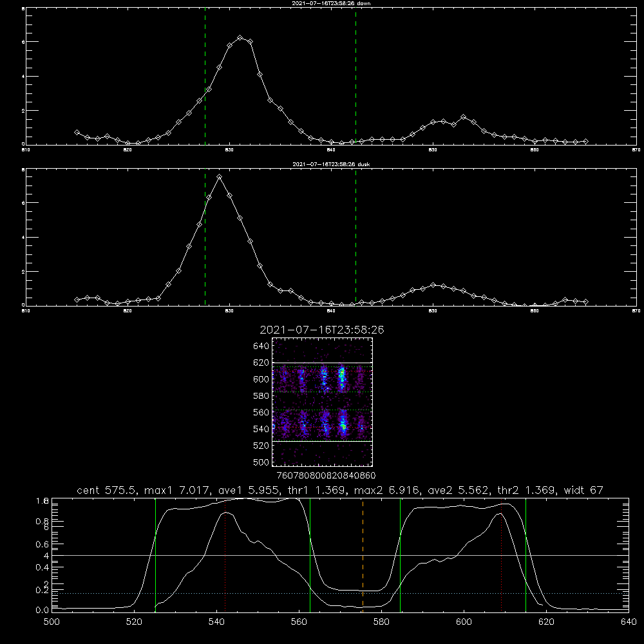Click the 0.2 label on bottom plot y-axis

pyautogui.click(x=43, y=590)
